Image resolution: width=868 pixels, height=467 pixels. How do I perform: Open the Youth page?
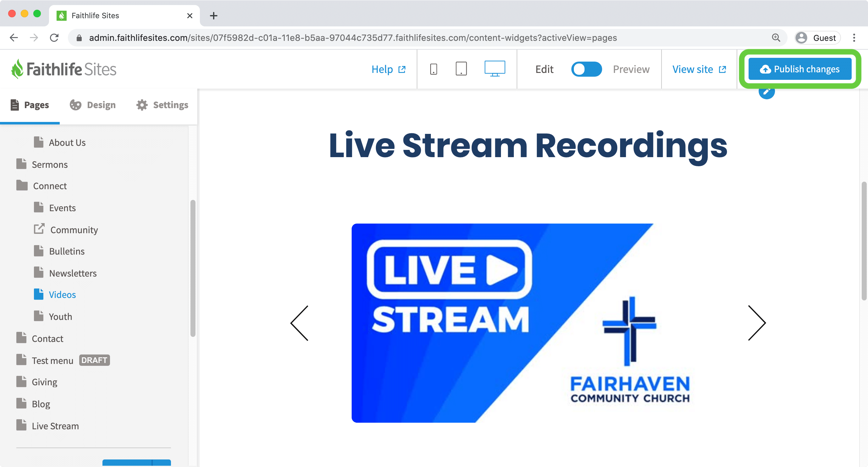(60, 317)
